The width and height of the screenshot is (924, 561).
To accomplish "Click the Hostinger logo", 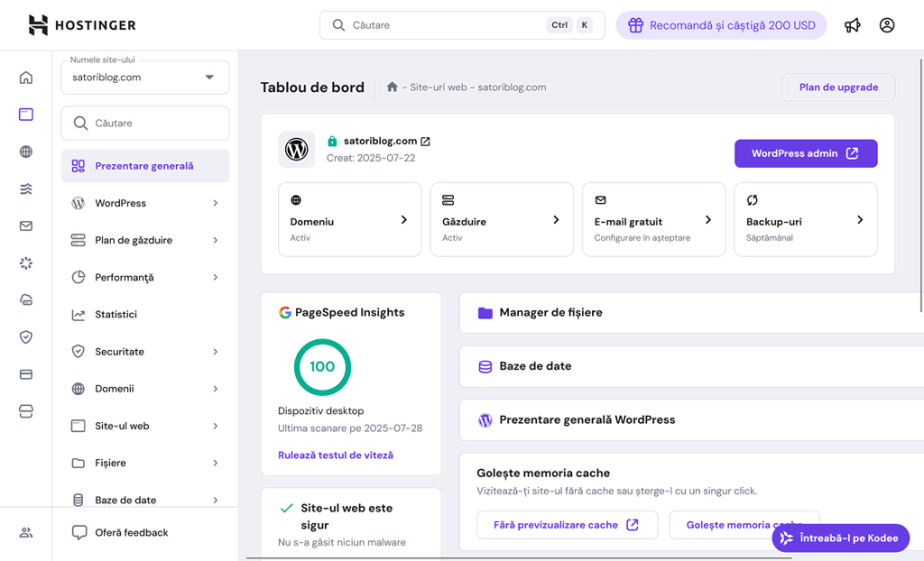I will coord(82,25).
